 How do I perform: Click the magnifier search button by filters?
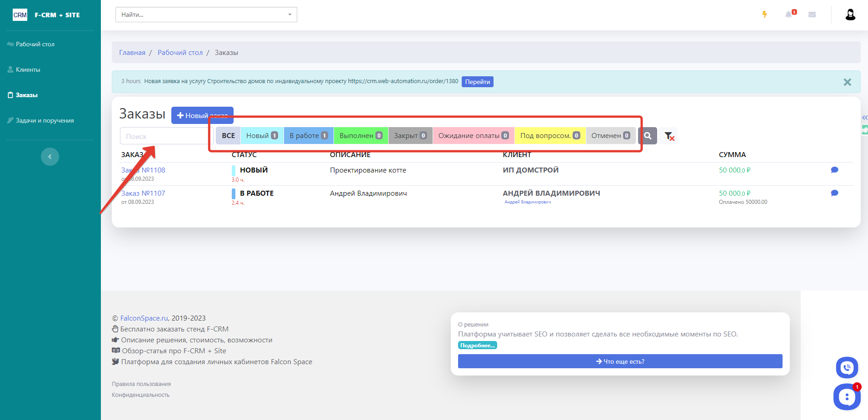[648, 136]
